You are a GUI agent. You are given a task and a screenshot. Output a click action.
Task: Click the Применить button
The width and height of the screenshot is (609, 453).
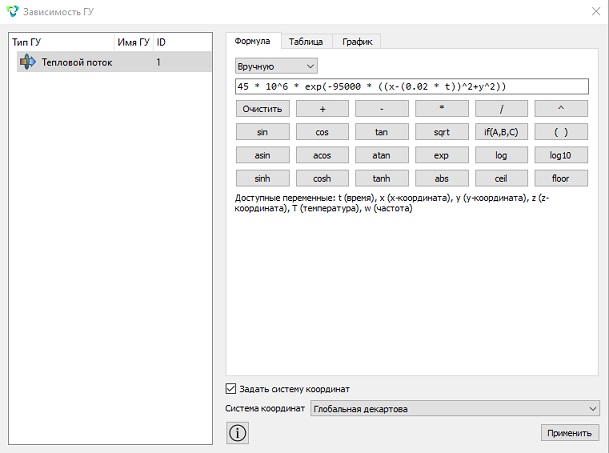click(x=569, y=433)
